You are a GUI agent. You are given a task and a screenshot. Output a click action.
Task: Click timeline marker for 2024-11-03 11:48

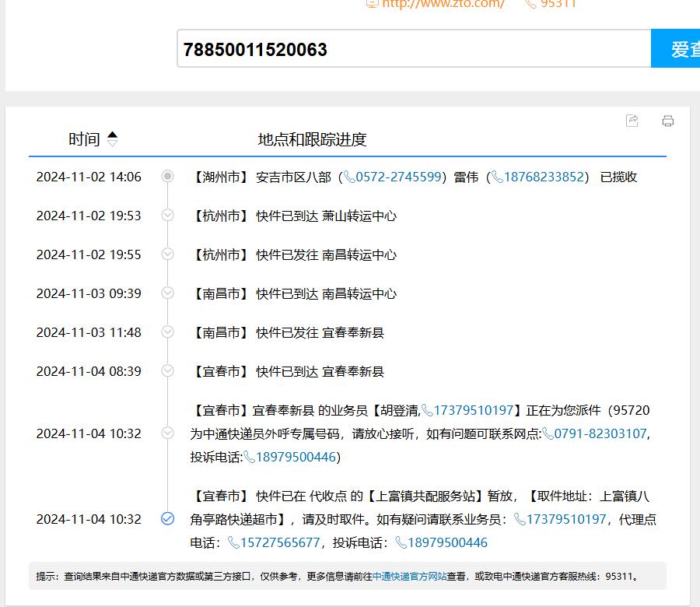[167, 332]
